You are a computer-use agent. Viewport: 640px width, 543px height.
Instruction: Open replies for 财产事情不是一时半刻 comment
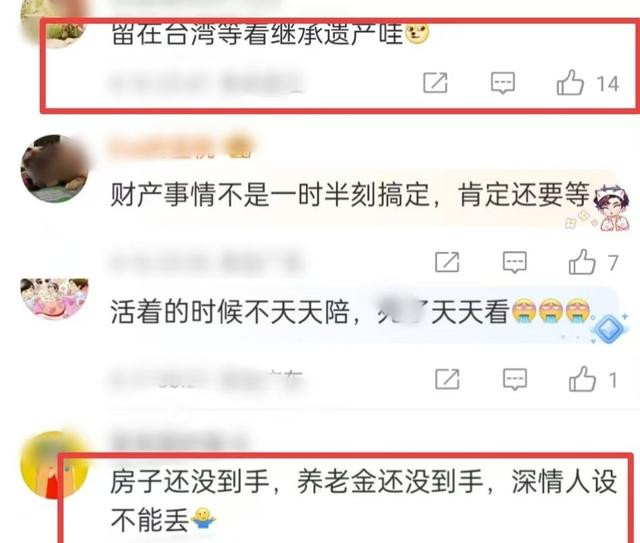coord(515,262)
